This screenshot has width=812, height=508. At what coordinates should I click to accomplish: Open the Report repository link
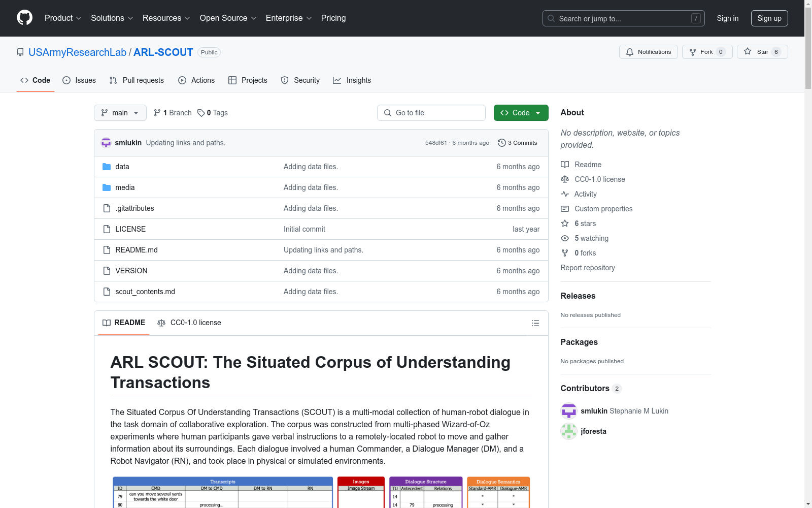pos(588,268)
